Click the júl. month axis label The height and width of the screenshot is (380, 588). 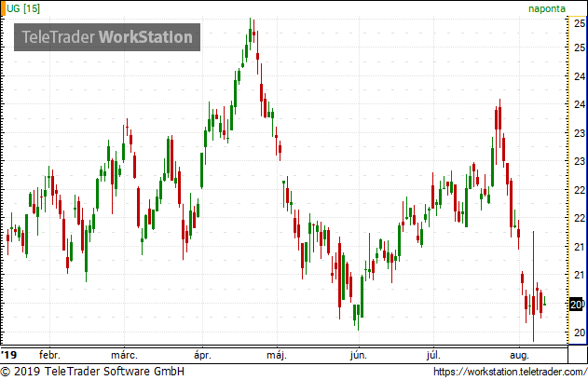(x=433, y=355)
